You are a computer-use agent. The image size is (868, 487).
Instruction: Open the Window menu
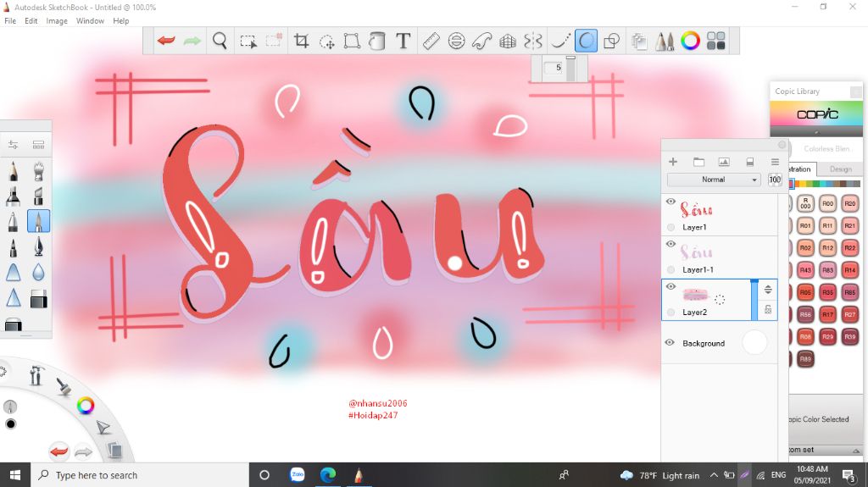pos(90,21)
